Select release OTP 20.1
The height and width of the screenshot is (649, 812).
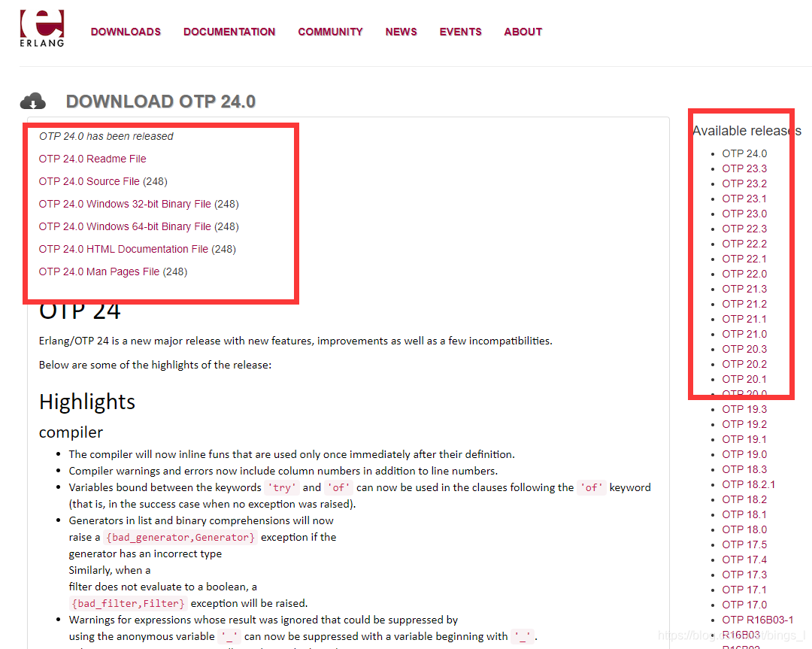coord(744,379)
